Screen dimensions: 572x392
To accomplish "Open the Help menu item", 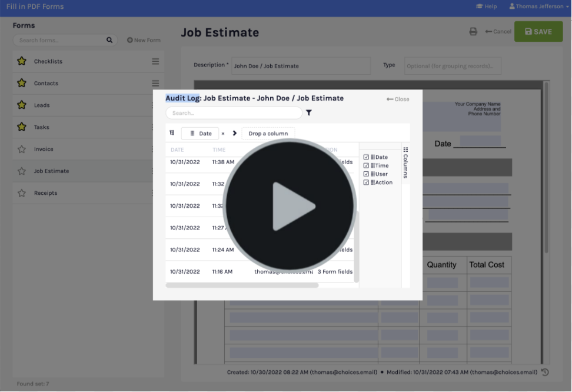I will (x=486, y=6).
